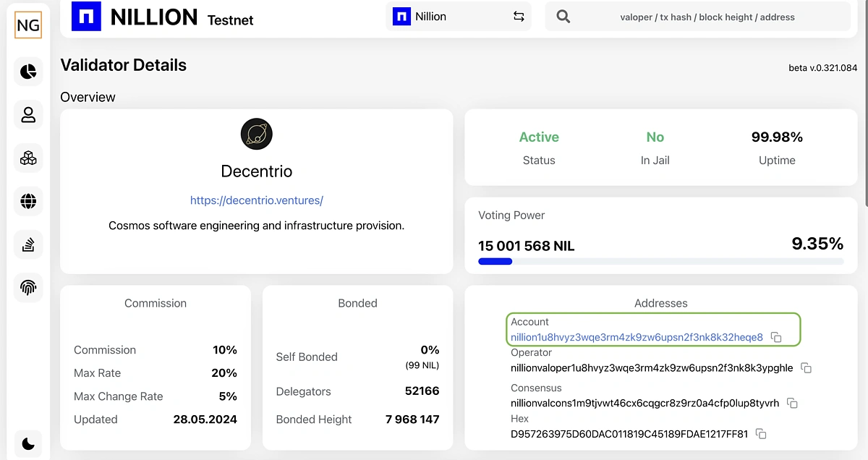Click the '20%' max rate value
Screen dimensions: 868x460
224,372
